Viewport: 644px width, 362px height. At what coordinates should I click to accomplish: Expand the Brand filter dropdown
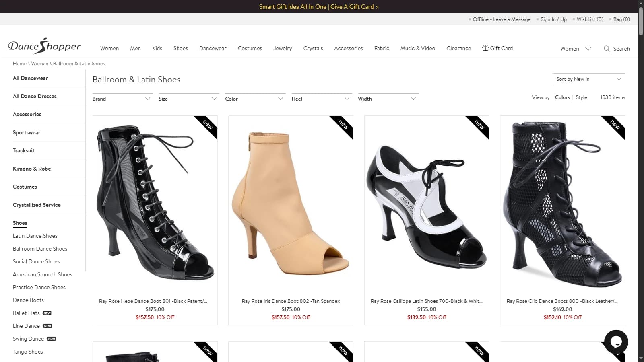122,99
